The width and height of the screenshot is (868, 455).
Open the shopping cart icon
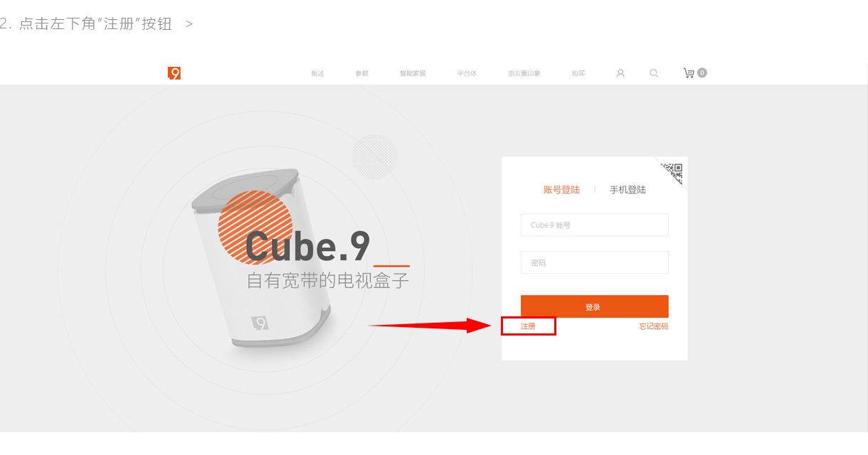[689, 73]
